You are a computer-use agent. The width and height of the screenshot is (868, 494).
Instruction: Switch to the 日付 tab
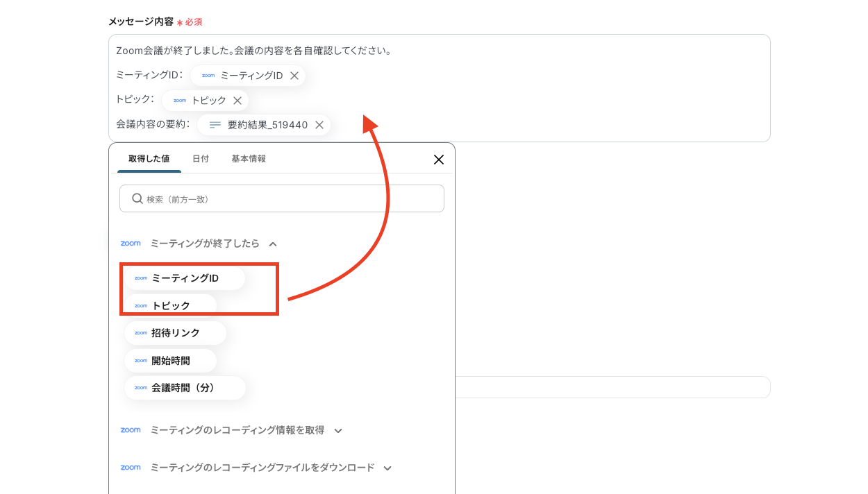(x=201, y=158)
